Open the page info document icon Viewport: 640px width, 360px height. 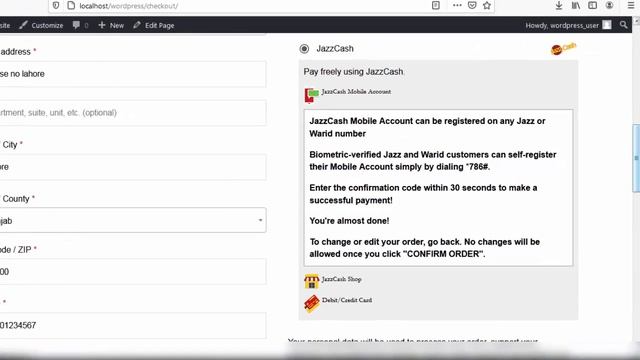point(71,5)
